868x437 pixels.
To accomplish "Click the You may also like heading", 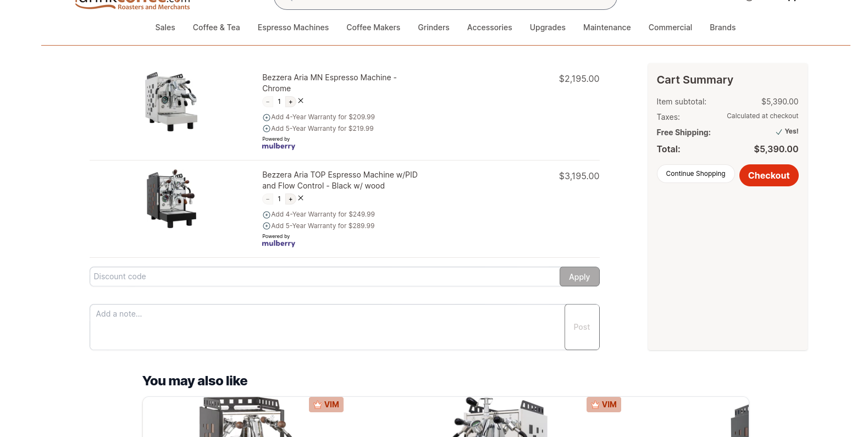I will point(195,381).
